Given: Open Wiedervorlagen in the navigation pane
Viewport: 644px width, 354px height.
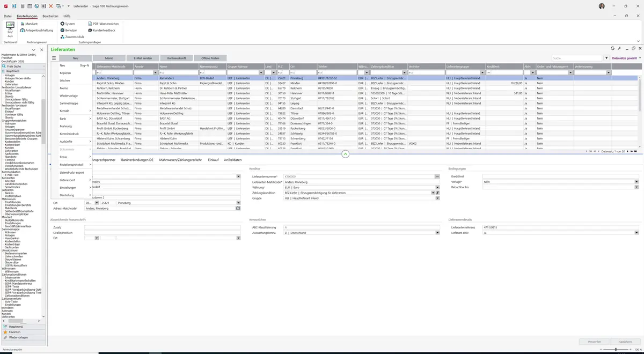Looking at the screenshot, I should click(23, 337).
